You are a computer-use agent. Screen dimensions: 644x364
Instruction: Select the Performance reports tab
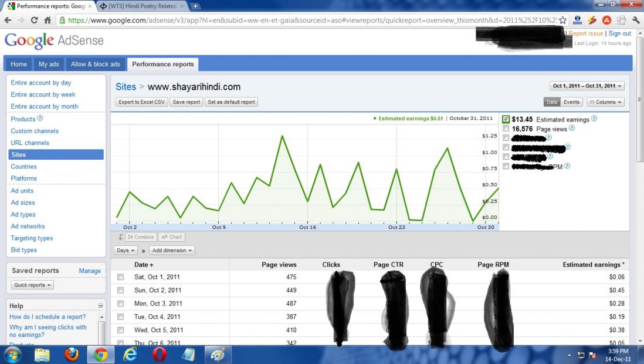click(x=162, y=64)
